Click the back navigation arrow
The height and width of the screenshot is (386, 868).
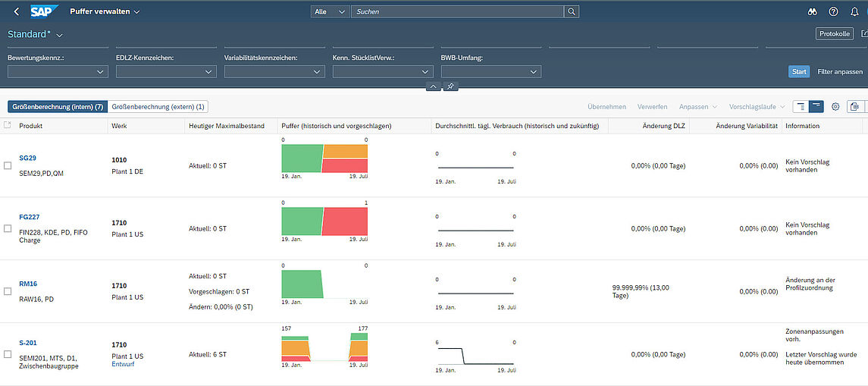(17, 11)
